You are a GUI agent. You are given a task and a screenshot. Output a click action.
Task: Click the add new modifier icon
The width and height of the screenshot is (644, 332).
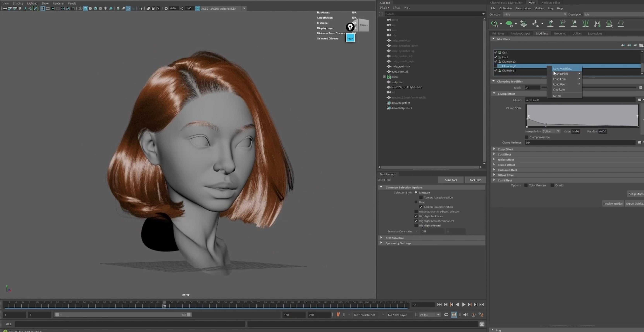635,45
